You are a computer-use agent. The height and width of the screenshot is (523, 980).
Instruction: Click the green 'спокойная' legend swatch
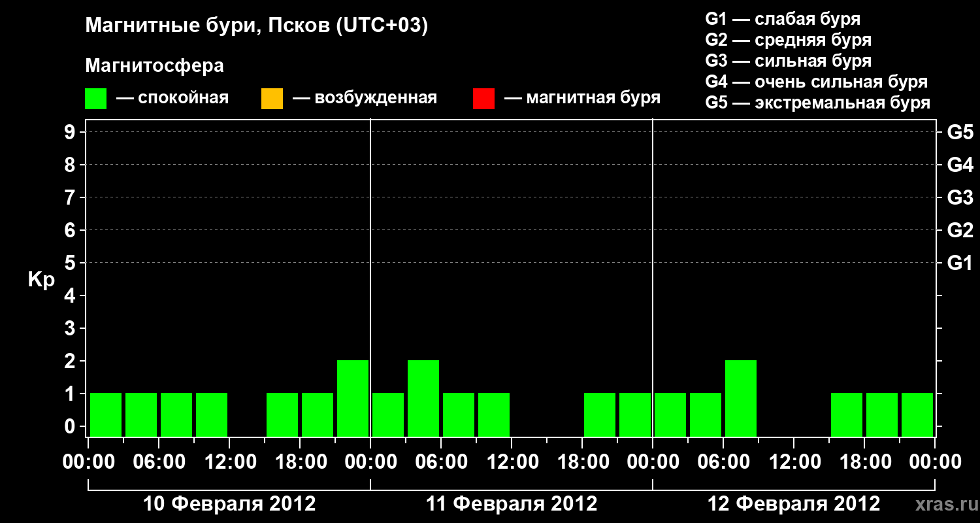[x=96, y=99]
